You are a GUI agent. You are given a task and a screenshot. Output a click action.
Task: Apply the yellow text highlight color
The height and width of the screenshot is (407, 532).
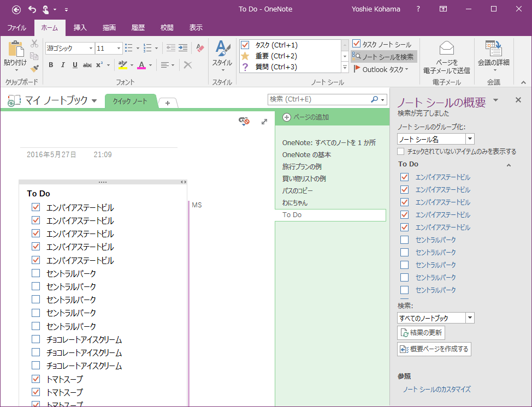(123, 65)
